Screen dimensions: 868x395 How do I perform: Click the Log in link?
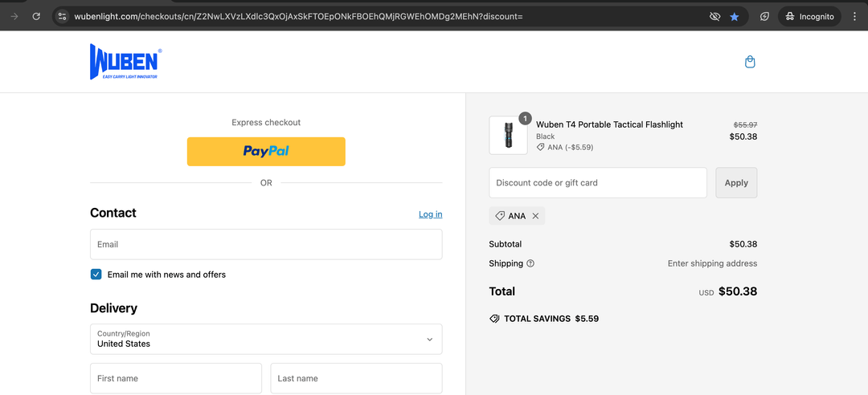[x=430, y=214]
